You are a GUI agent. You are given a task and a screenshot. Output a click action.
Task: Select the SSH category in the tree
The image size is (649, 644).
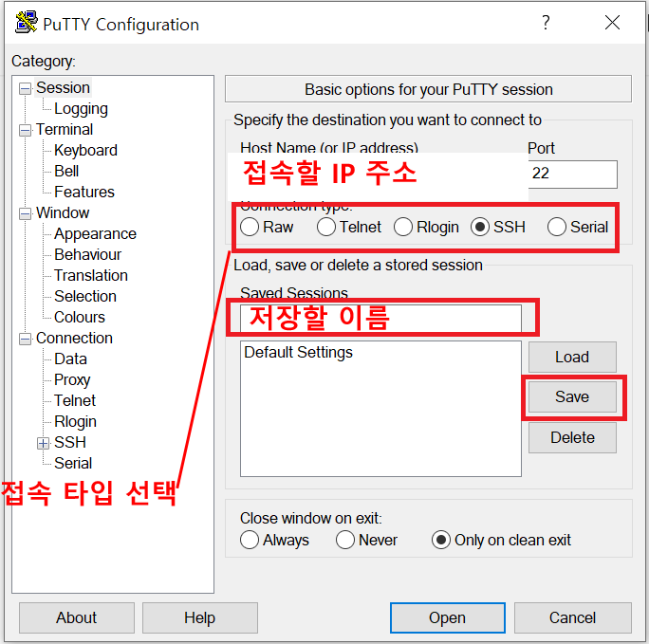point(70,442)
